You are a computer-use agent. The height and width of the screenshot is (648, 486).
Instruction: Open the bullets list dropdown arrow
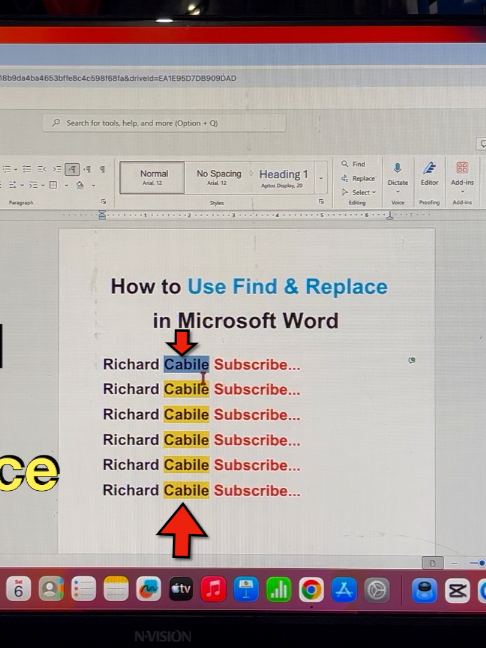pyautogui.click(x=16, y=169)
